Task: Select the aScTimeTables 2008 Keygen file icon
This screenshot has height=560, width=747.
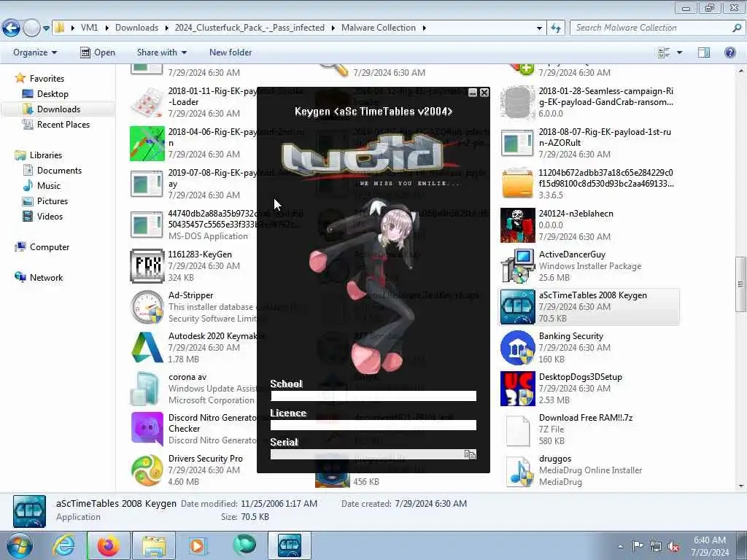Action: pos(518,307)
